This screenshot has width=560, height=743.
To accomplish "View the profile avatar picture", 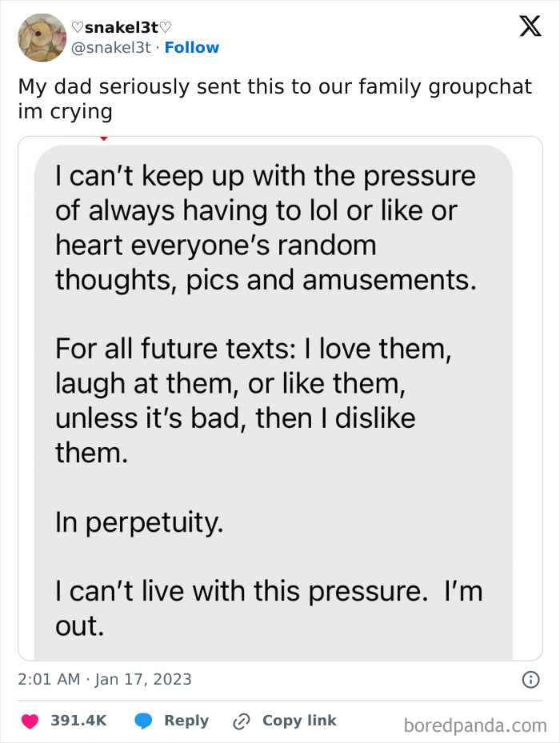I will (42, 38).
